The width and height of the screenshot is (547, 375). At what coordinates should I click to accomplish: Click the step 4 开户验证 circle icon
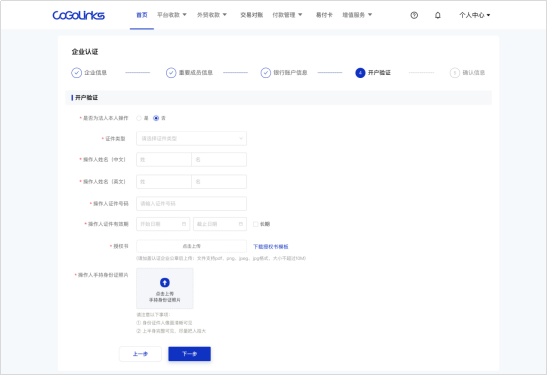click(360, 73)
